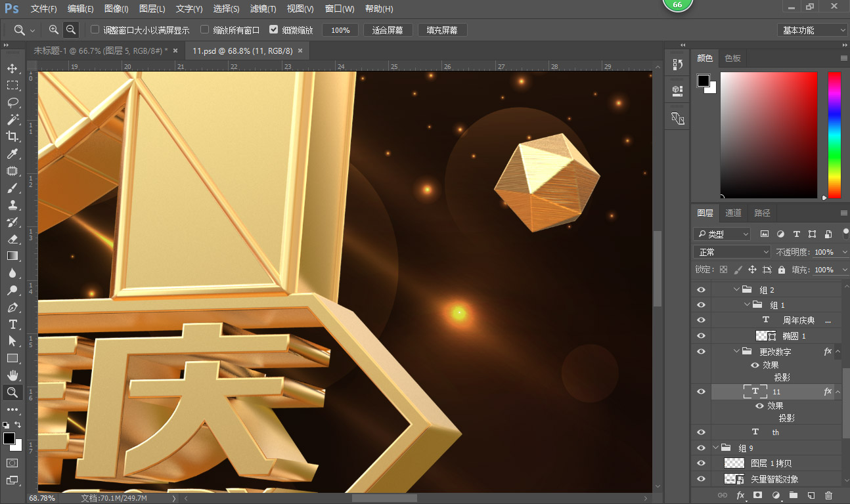Toggle Quick Mask mode

click(x=12, y=463)
